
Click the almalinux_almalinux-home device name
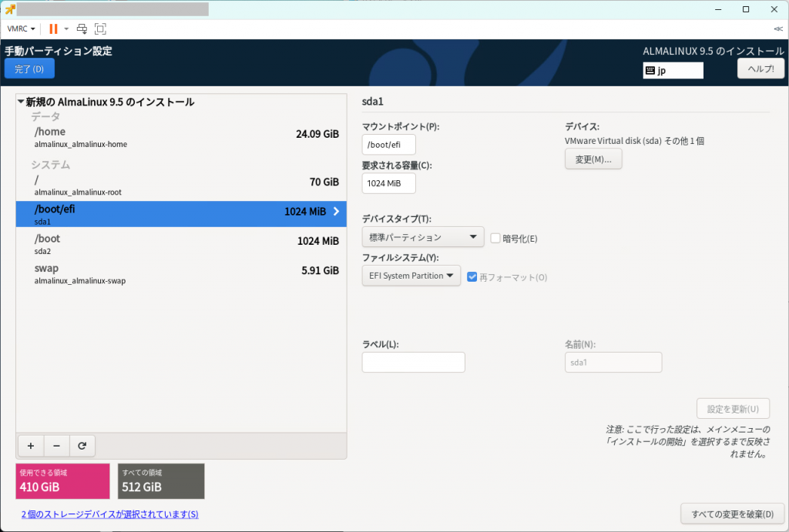(x=80, y=144)
